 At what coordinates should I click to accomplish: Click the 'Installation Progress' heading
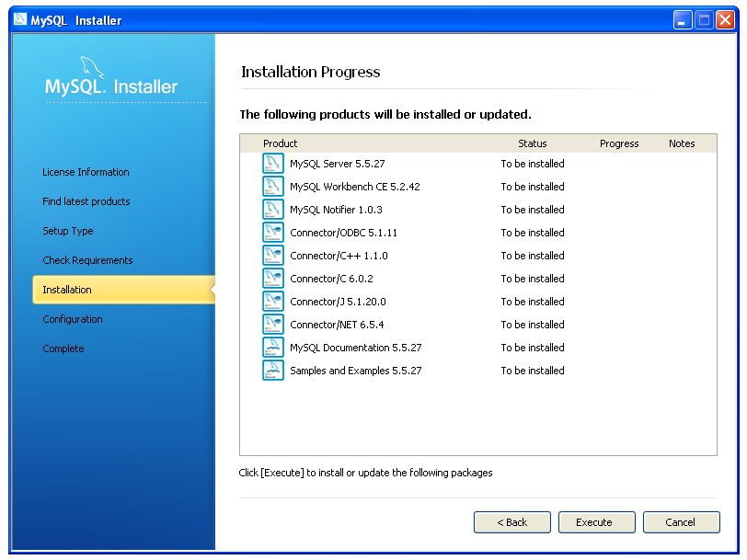pyautogui.click(x=311, y=72)
